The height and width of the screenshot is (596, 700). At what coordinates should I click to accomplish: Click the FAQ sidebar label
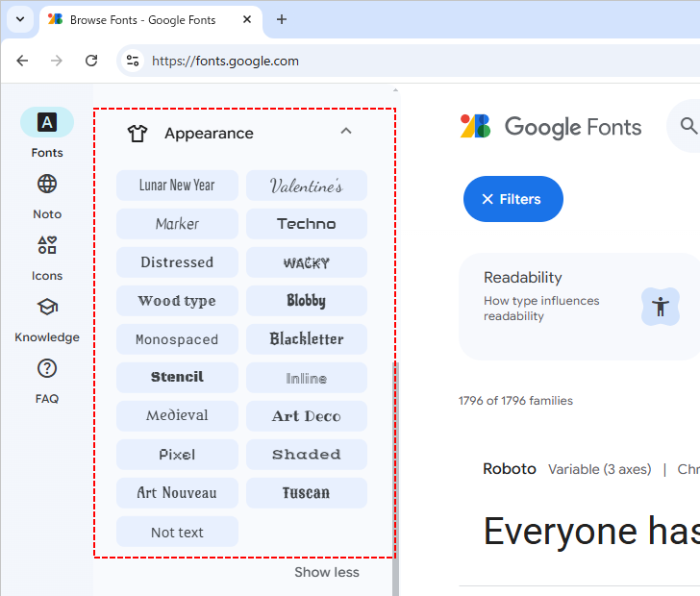tap(47, 399)
